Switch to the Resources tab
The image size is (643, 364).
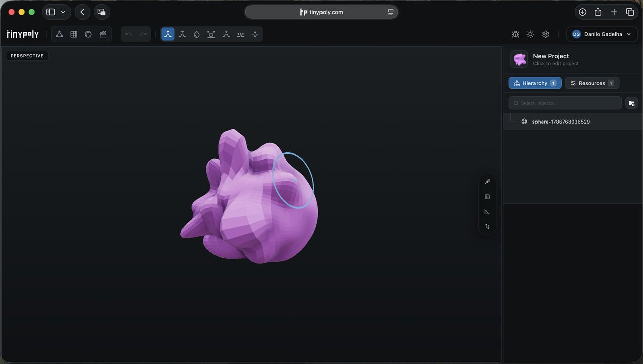pos(592,83)
